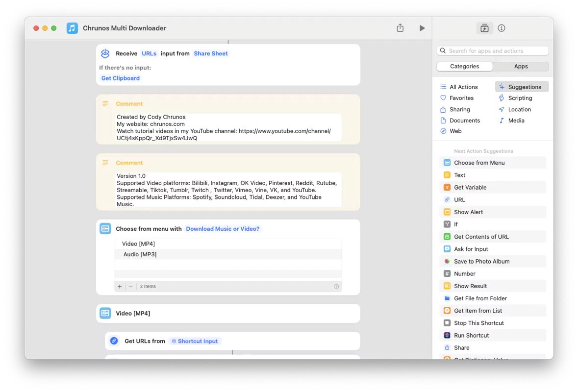Click the search for apps and actions field

coord(493,51)
